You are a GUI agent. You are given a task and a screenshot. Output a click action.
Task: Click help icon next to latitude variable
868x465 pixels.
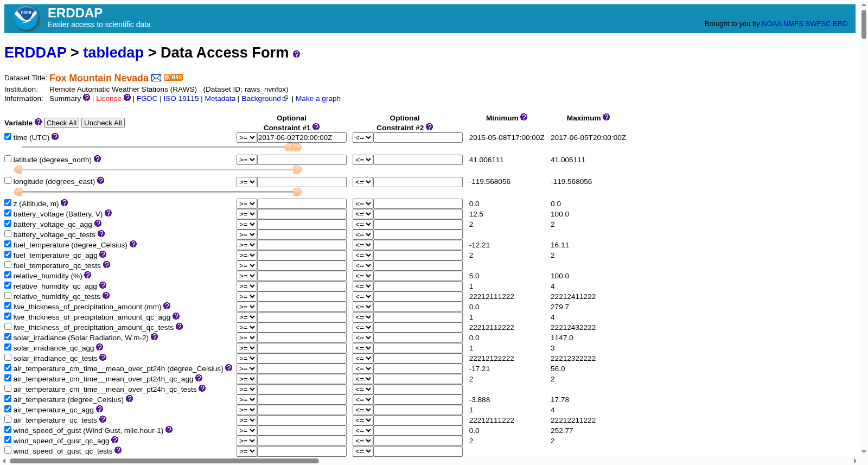click(x=98, y=159)
